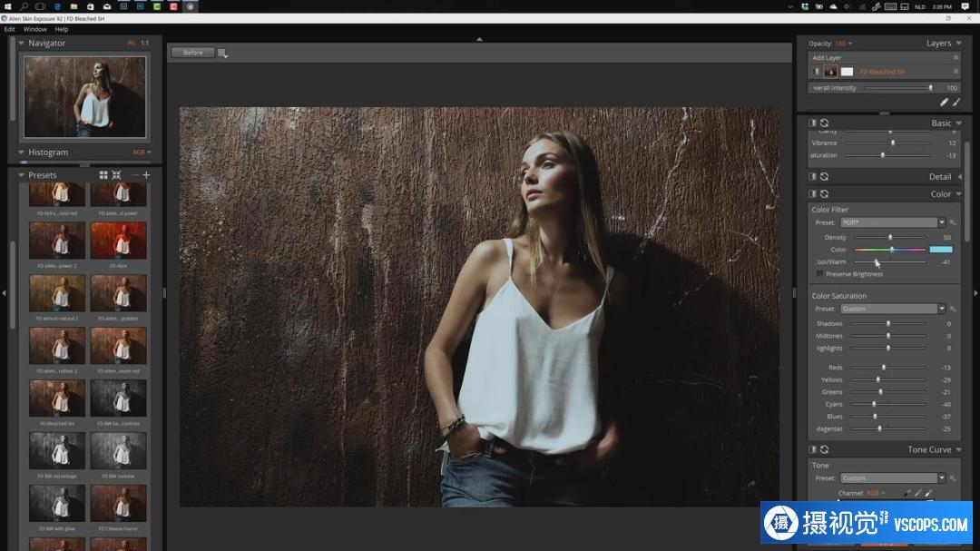Toggle visibility of FD Bleached SH layer

(x=816, y=72)
